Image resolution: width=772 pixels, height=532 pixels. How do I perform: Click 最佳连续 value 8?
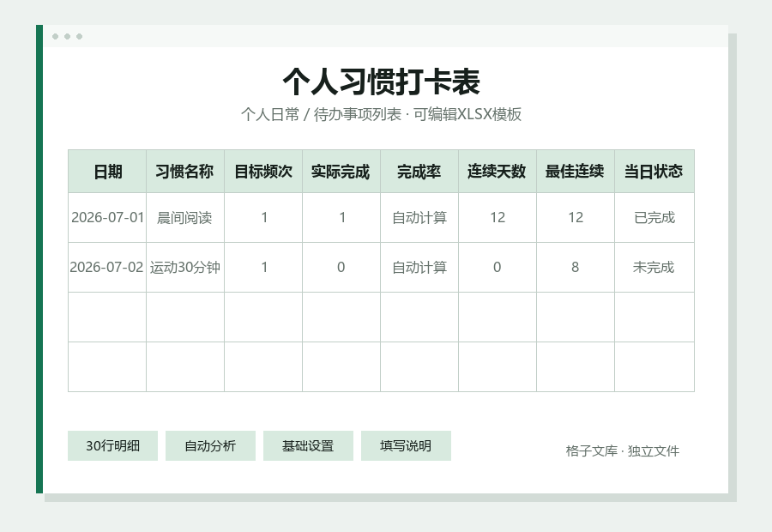coord(576,268)
